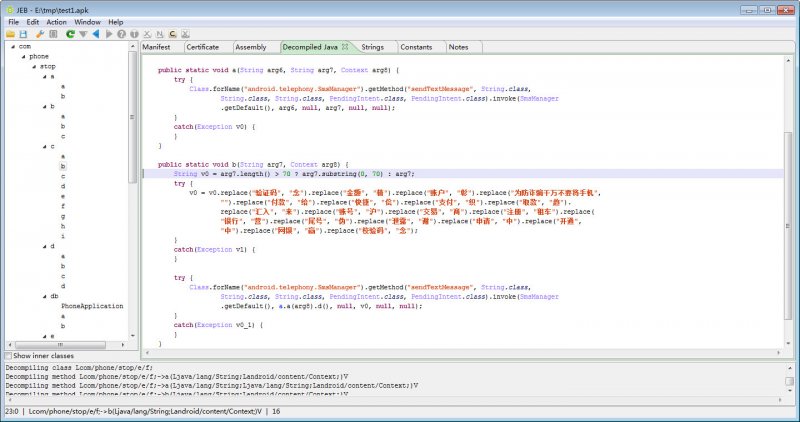The image size is (800, 422).
Task: Click 'public static void b(String arg7' method signature
Action: pos(253,165)
